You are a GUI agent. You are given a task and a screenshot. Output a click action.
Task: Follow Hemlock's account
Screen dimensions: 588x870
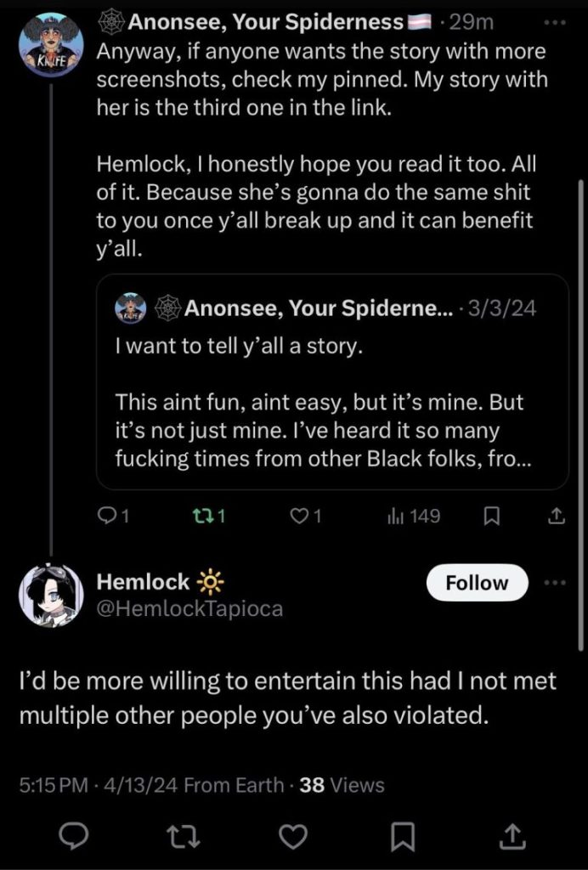click(x=476, y=583)
